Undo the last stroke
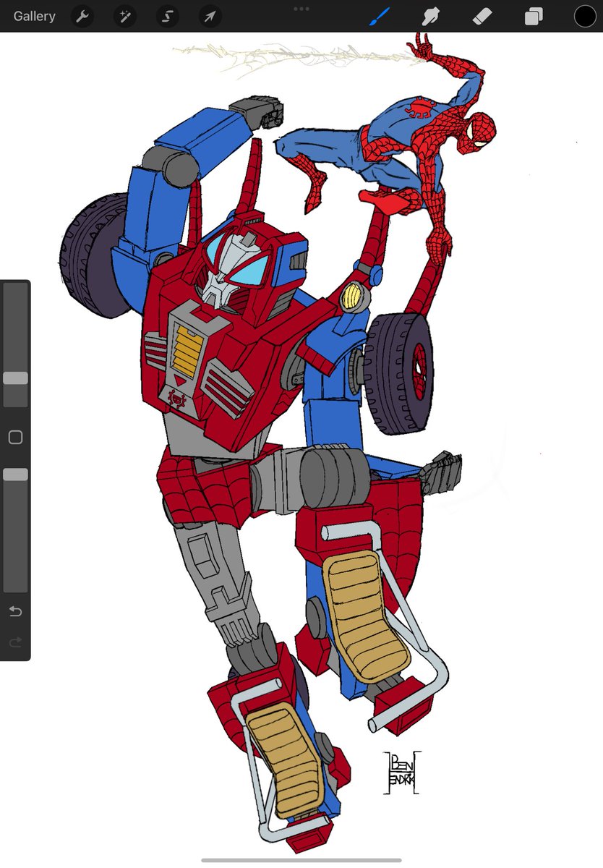Image resolution: width=603 pixels, height=868 pixels. point(15,612)
